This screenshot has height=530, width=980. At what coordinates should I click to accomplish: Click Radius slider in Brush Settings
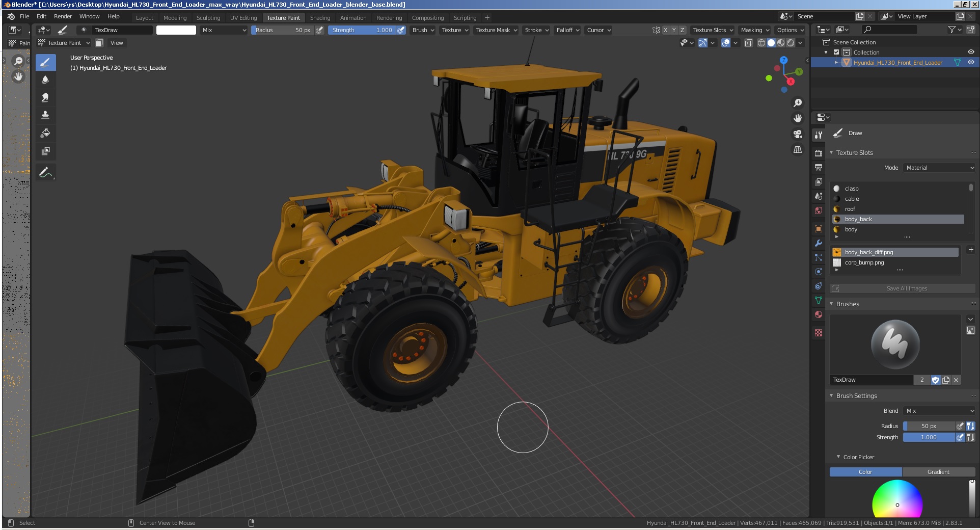pos(929,426)
